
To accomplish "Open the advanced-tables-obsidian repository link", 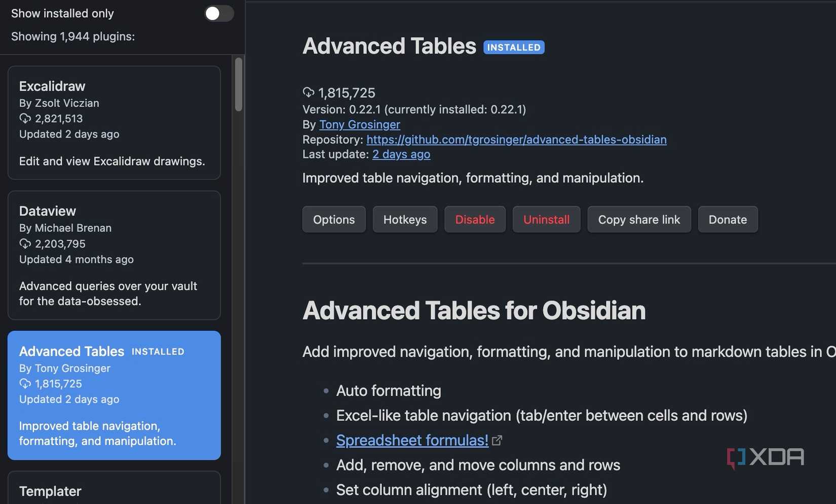I will point(517,139).
